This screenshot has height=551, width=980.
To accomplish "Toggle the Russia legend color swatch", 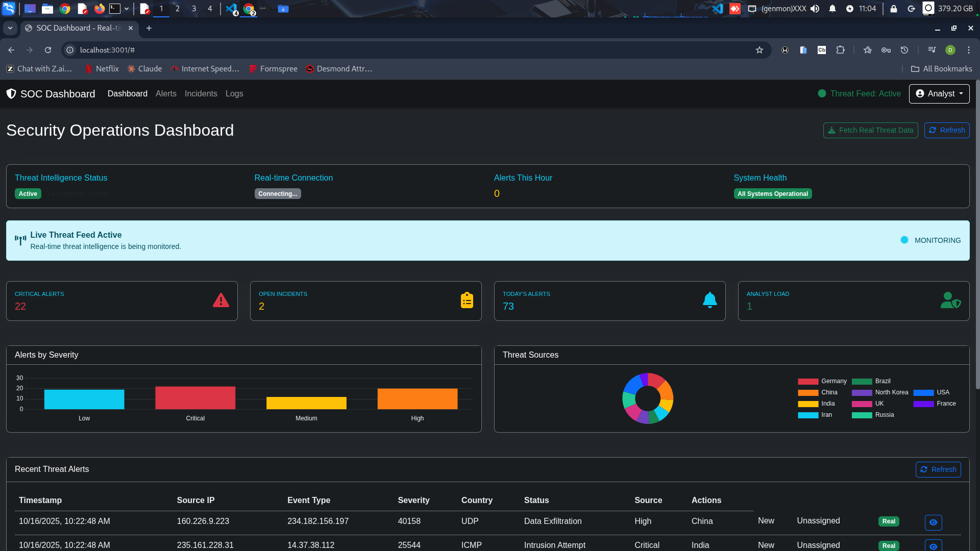I will tap(862, 415).
